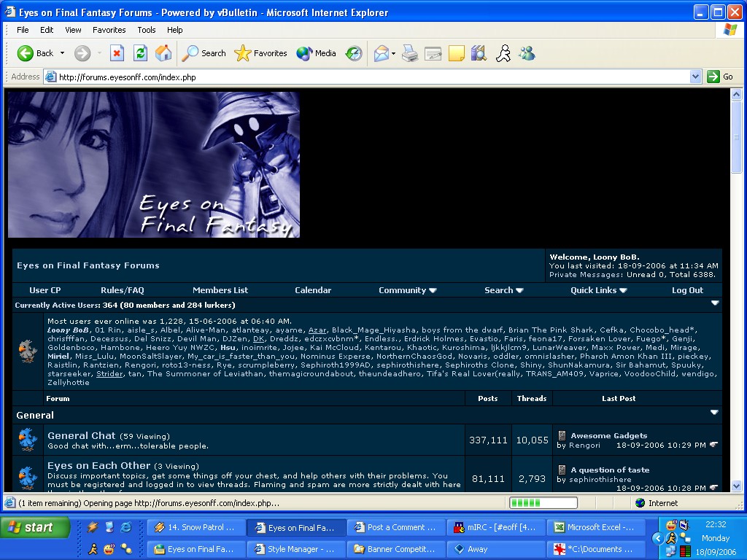Open the Back button history dropdown arrow
Image resolution: width=747 pixels, height=560 pixels.
[x=62, y=53]
